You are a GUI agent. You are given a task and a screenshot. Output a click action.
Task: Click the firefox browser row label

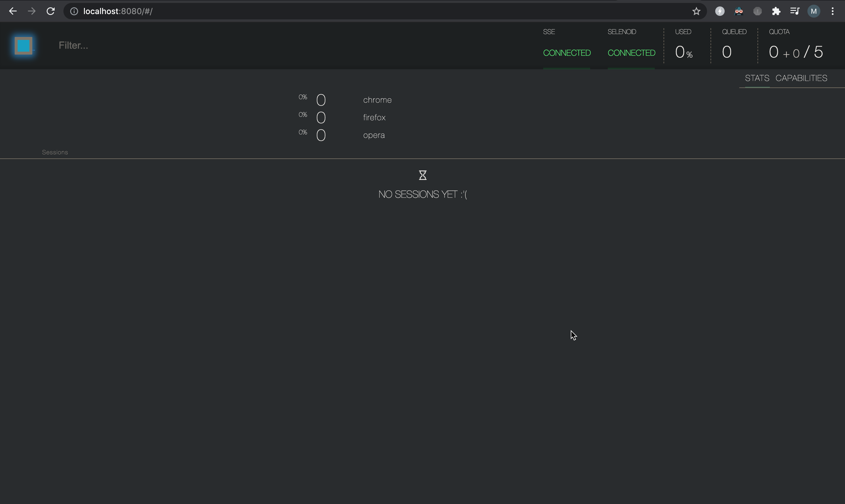(374, 118)
